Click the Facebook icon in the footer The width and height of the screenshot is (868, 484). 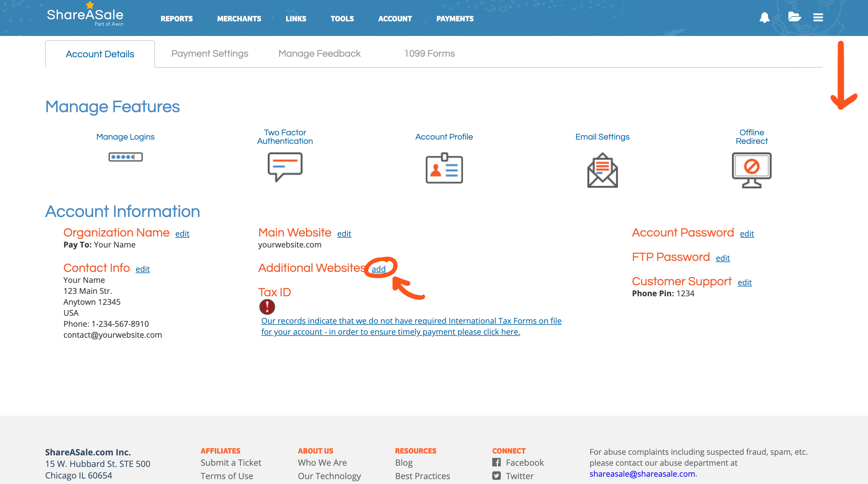(496, 462)
